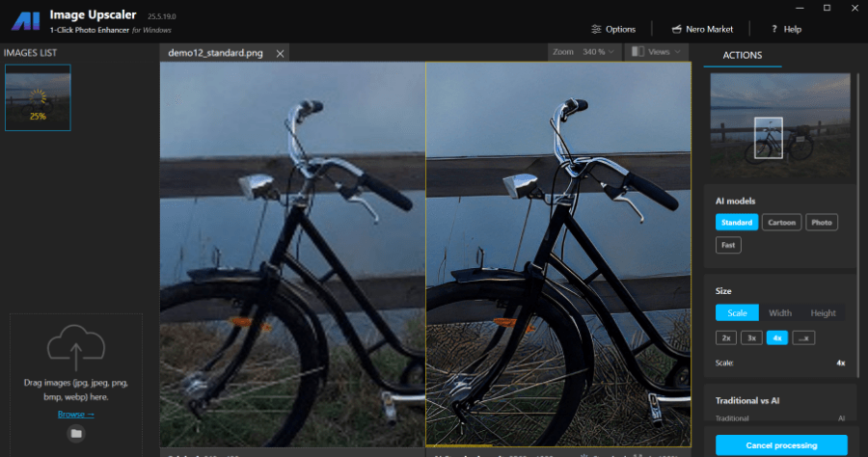The image size is (868, 457).
Task: Open the Help menu
Action: tap(786, 29)
